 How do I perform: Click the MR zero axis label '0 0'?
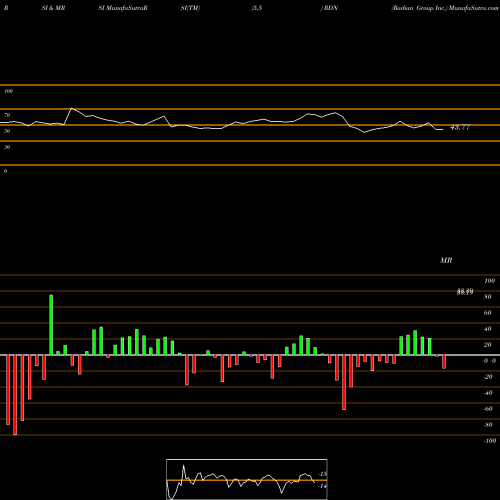490,361
